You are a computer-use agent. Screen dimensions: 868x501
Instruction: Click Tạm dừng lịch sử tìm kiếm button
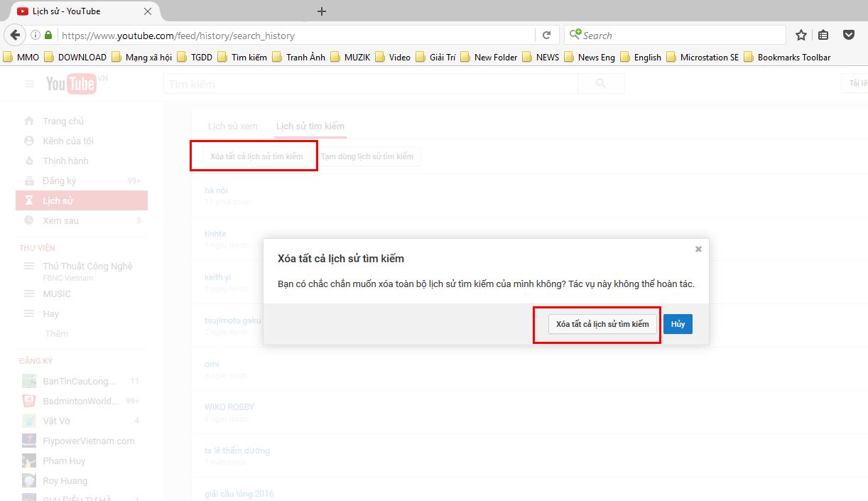pos(367,156)
